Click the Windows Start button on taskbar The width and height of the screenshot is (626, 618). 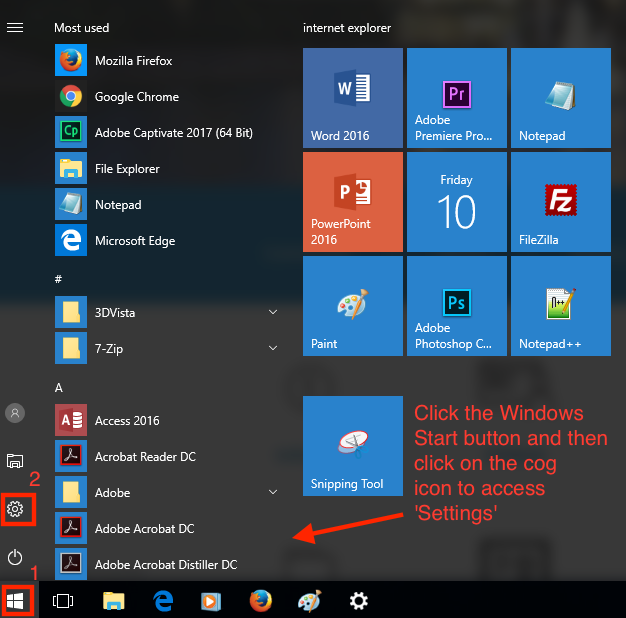coord(16,601)
